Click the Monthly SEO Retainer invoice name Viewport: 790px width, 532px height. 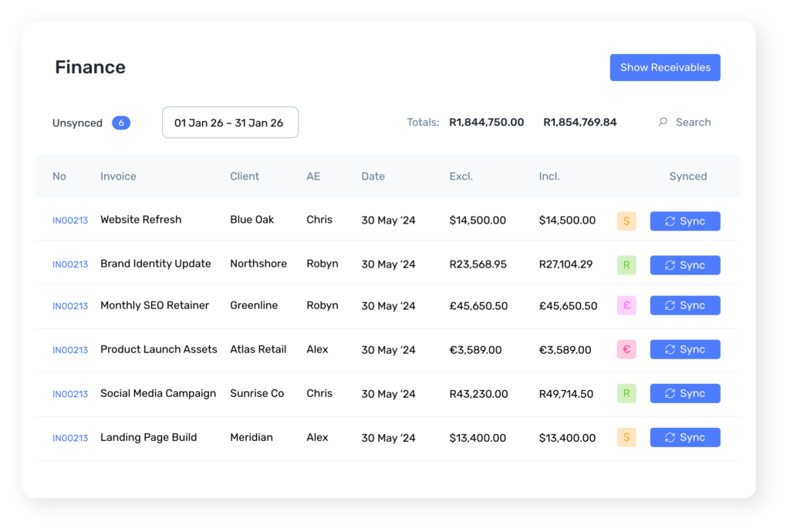click(x=154, y=305)
